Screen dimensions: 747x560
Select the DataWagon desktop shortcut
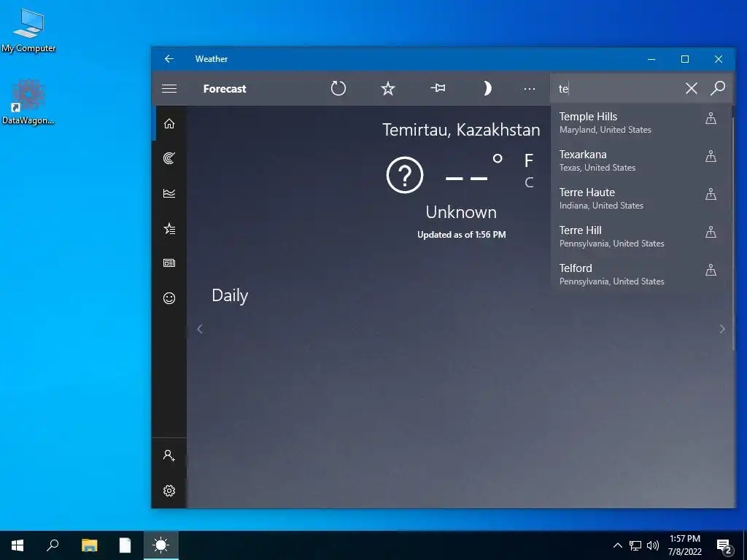(x=28, y=102)
